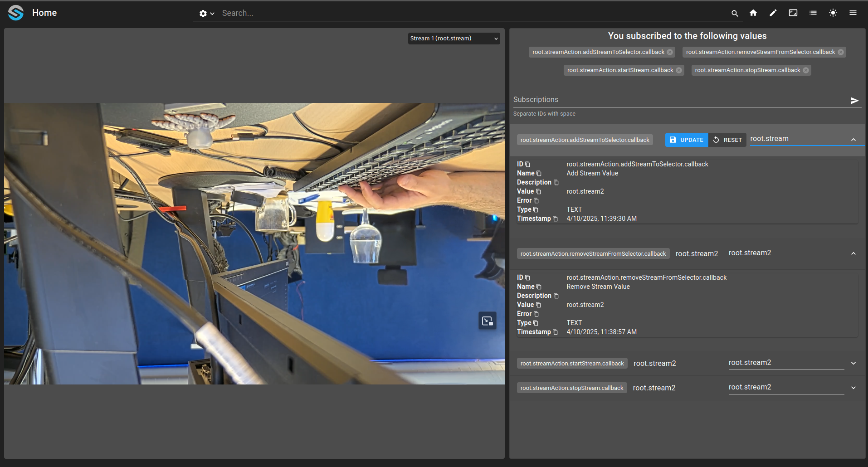Click the removeStreamFromSelector.callback row chip
Image resolution: width=868 pixels, height=467 pixels.
point(593,253)
